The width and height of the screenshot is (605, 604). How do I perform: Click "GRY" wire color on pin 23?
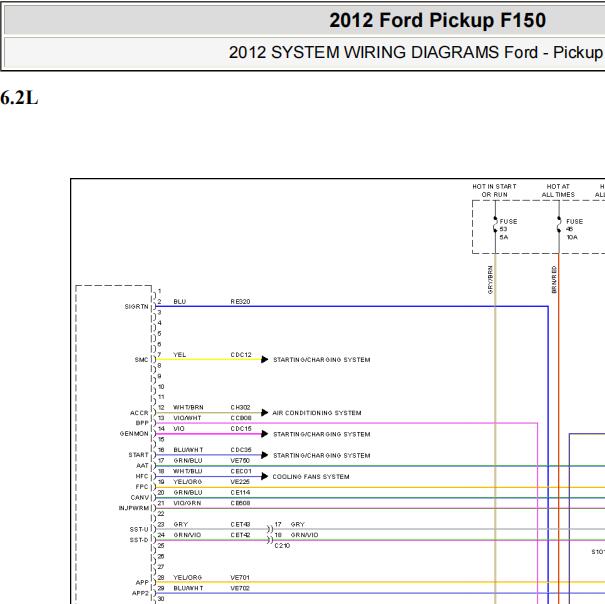(x=181, y=524)
